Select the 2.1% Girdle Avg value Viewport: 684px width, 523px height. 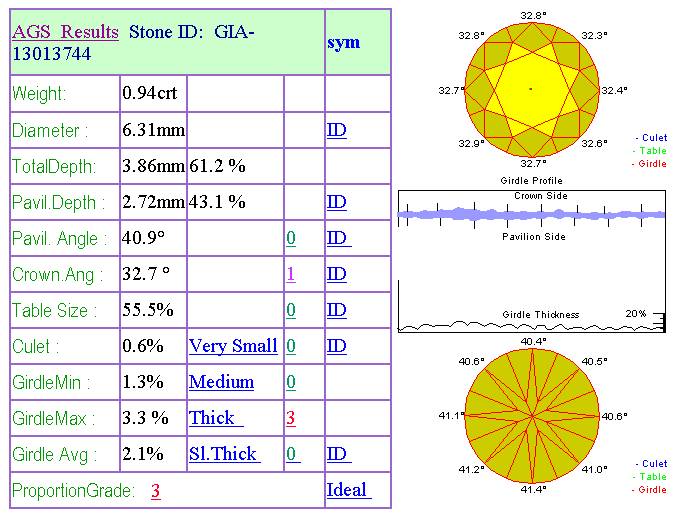pyautogui.click(x=143, y=454)
